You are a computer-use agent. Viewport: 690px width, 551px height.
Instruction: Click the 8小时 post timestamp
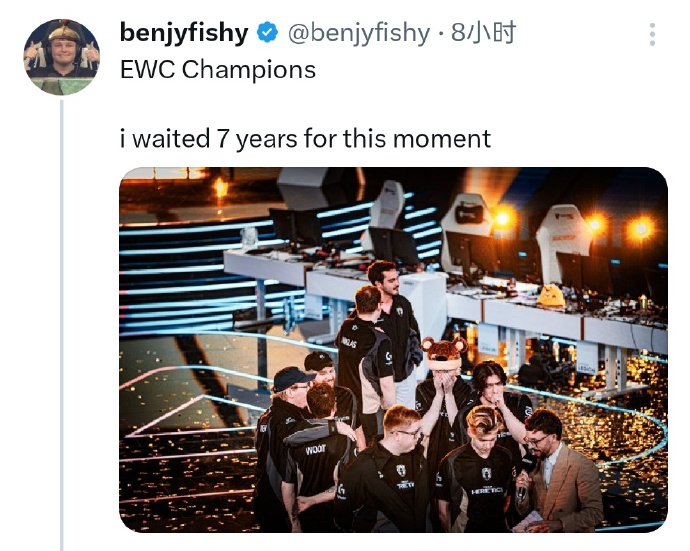tap(483, 33)
